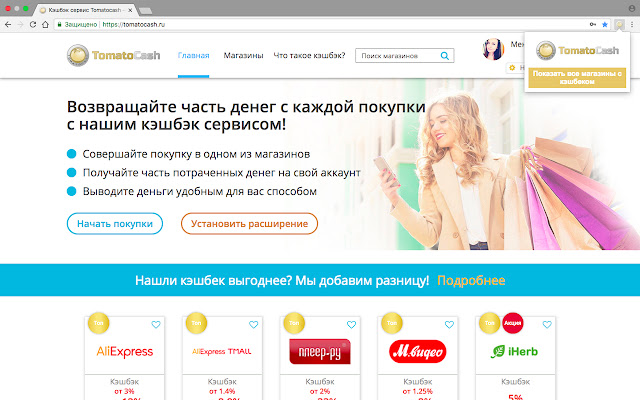Viewport: 640px width, 400px height.
Task: Click the browser forward arrow
Action: coord(20,24)
